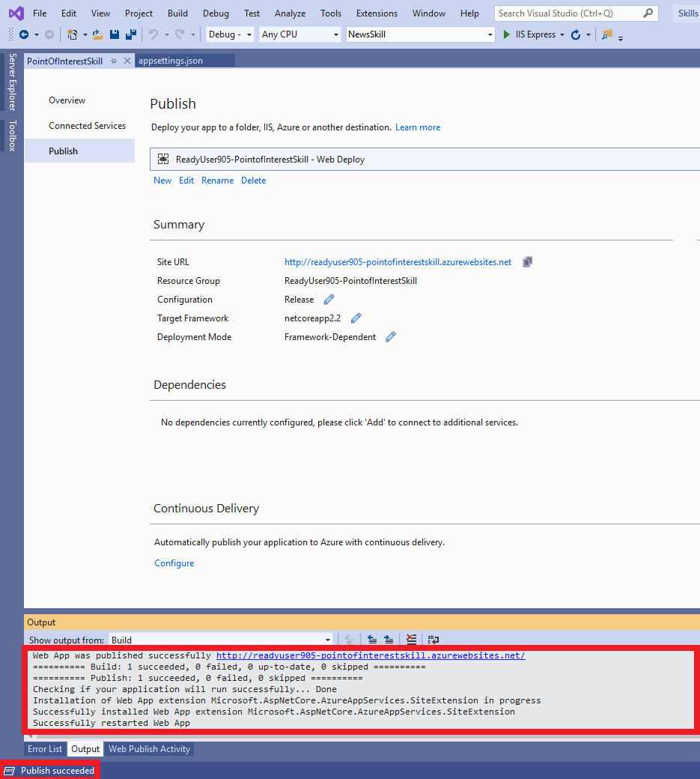Open the published URL link in Output window
The height and width of the screenshot is (779, 700).
pos(371,655)
